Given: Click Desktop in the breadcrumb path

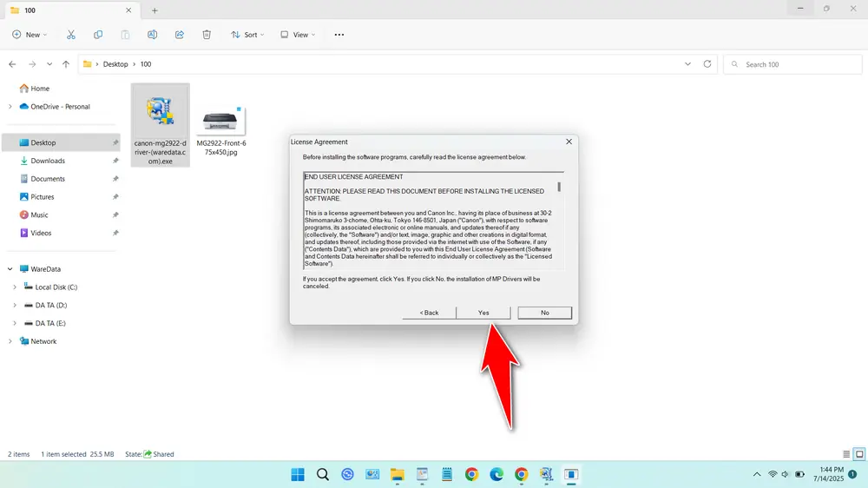Looking at the screenshot, I should tap(115, 64).
